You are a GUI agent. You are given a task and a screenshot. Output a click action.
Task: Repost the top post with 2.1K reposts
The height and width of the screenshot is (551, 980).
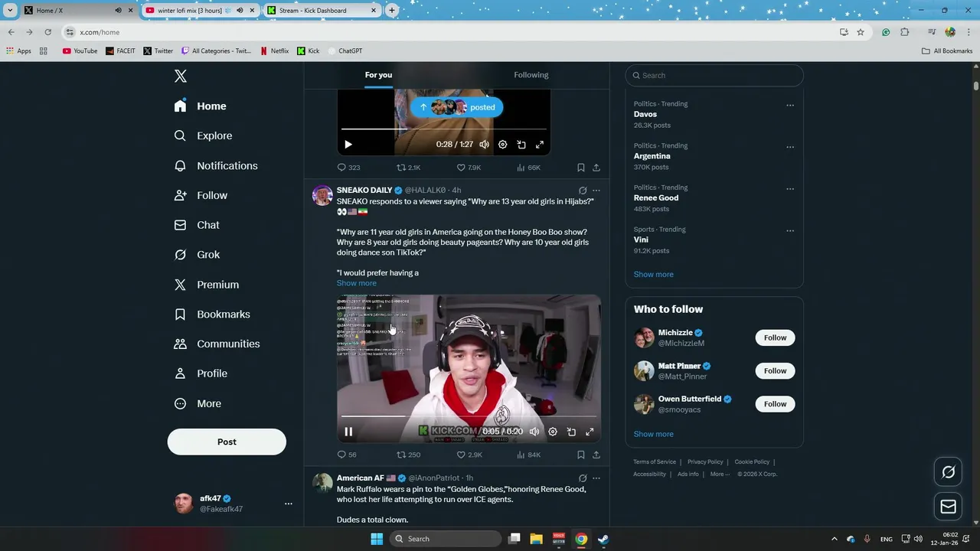pos(408,168)
